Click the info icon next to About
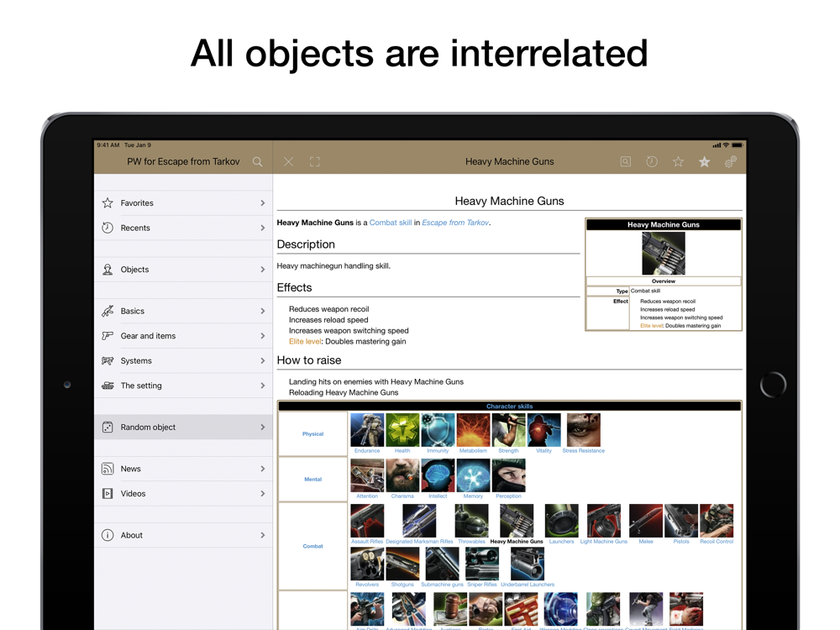Viewport: 840px width, 630px height. (108, 535)
